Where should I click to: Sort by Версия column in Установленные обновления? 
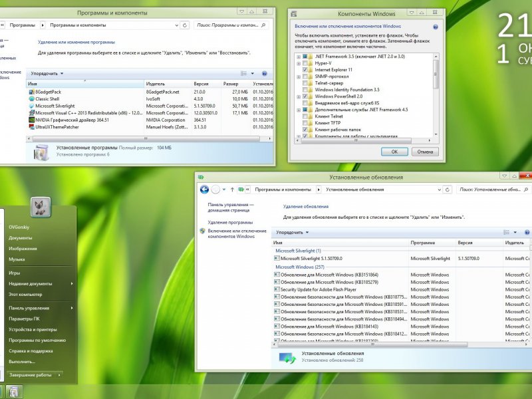click(479, 243)
